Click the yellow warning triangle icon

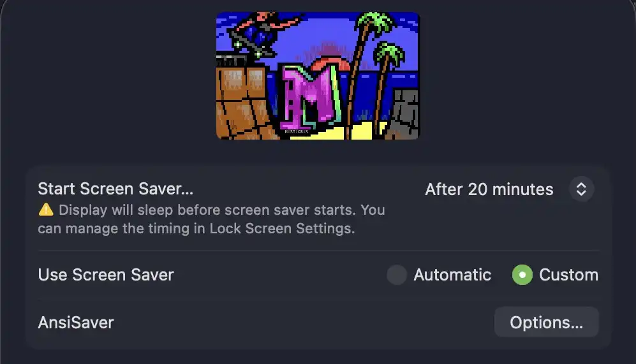coord(46,210)
